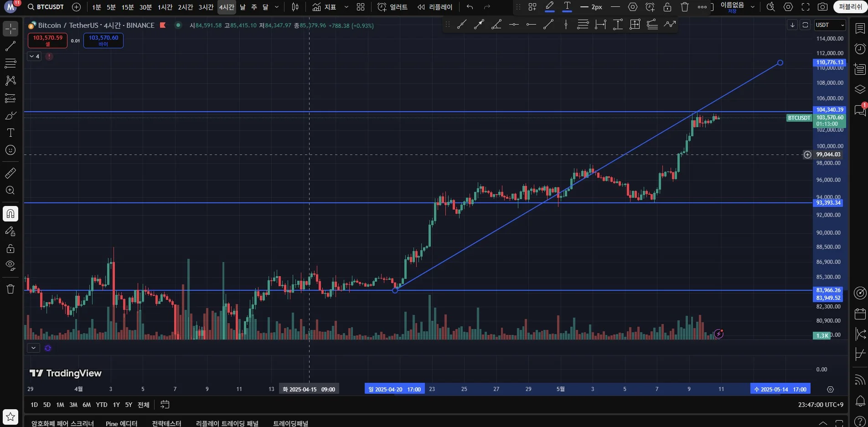The width and height of the screenshot is (868, 427).
Task: Select the ruler measure tool
Action: pos(10,173)
